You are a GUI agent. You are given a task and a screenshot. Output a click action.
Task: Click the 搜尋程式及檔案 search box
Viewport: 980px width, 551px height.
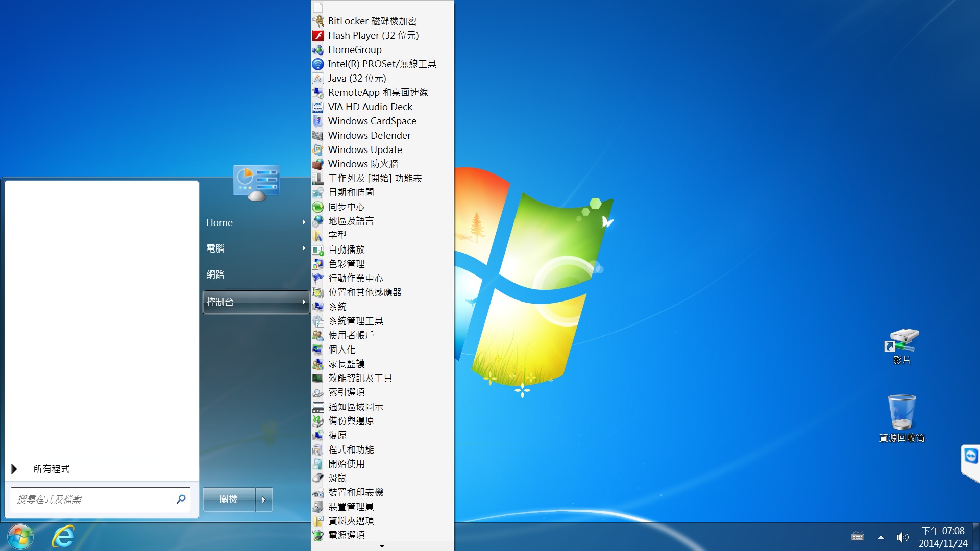tap(101, 499)
